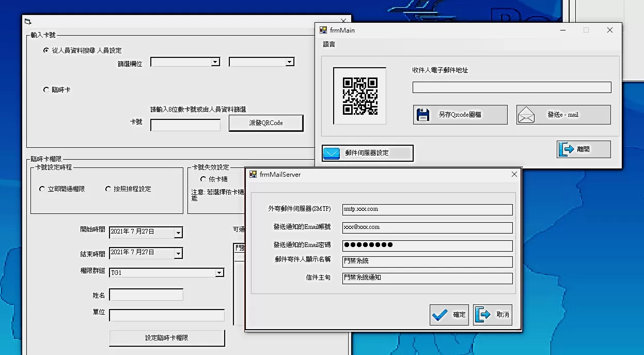644x355 pixels.
Task: Click the floppy disk icon on save QRcode button
Action: pyautogui.click(x=423, y=115)
